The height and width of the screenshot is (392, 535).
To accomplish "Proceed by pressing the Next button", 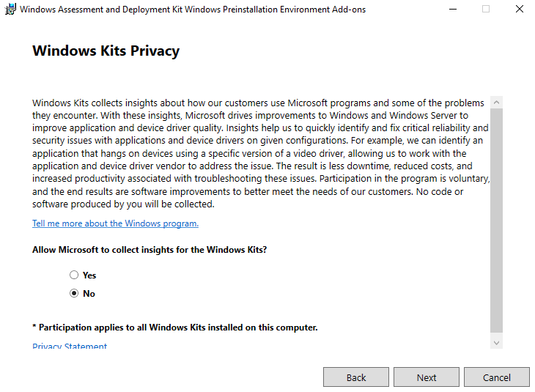I will pos(427,377).
